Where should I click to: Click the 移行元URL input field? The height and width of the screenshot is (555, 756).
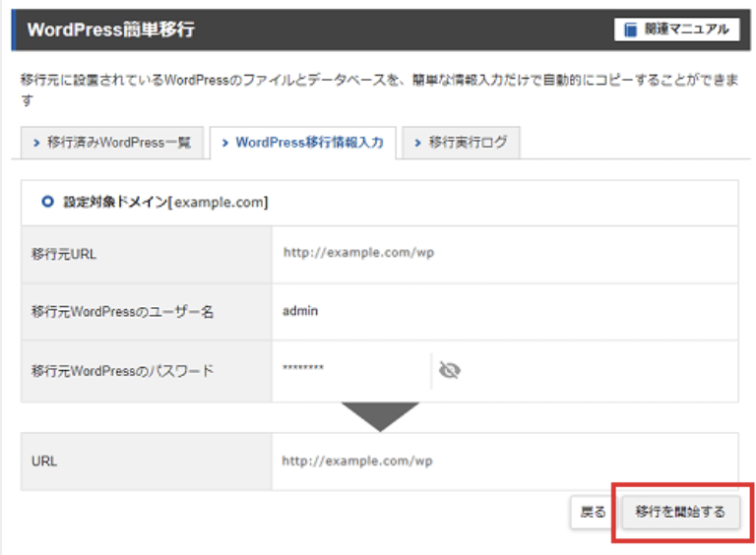[505, 254]
